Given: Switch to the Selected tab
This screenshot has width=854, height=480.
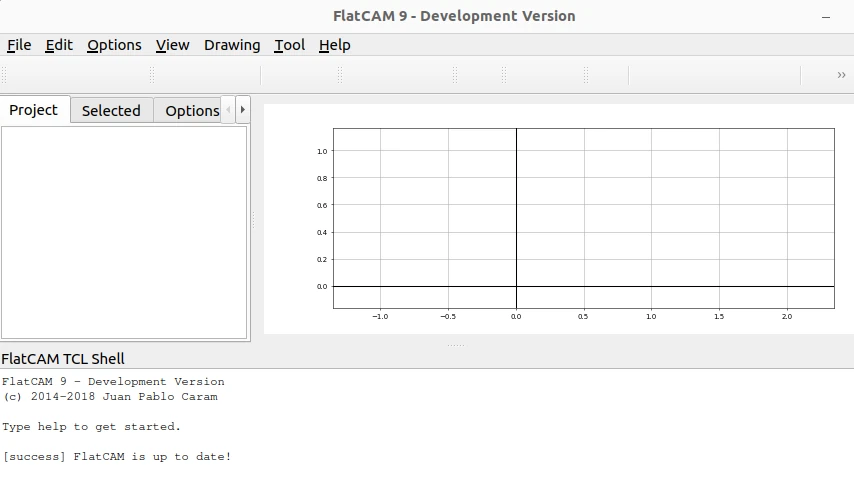Looking at the screenshot, I should click(x=111, y=111).
